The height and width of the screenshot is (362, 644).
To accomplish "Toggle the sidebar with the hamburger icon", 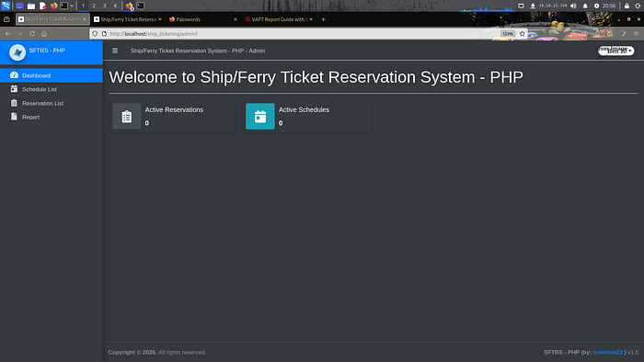I will coord(115,51).
